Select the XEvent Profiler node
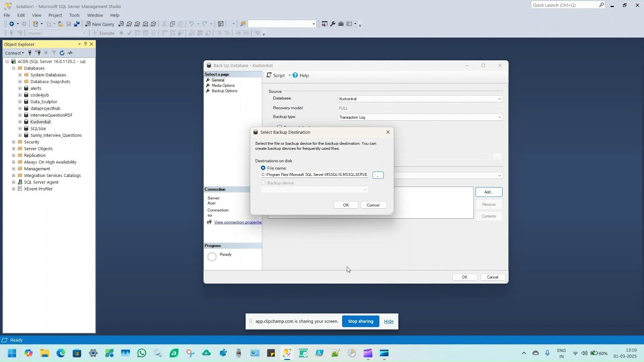Image resolution: width=644 pixels, height=362 pixels. click(x=38, y=189)
